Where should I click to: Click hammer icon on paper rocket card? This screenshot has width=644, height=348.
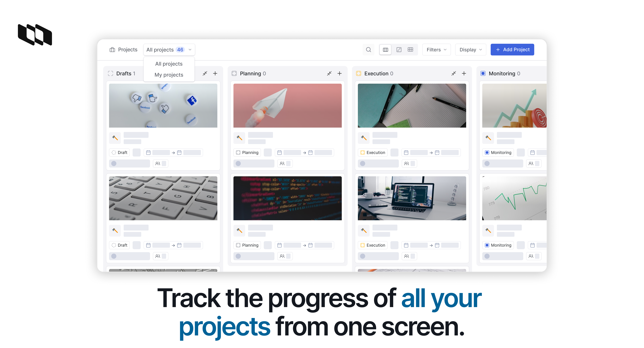pos(239,138)
